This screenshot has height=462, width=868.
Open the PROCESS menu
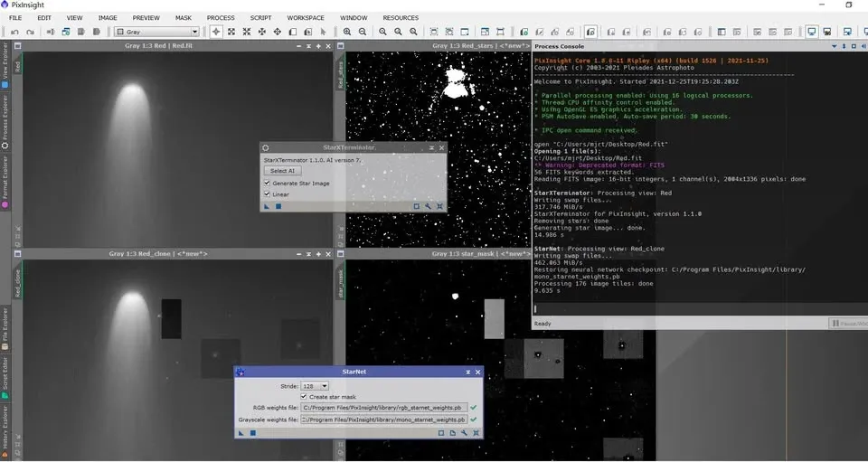point(221,18)
